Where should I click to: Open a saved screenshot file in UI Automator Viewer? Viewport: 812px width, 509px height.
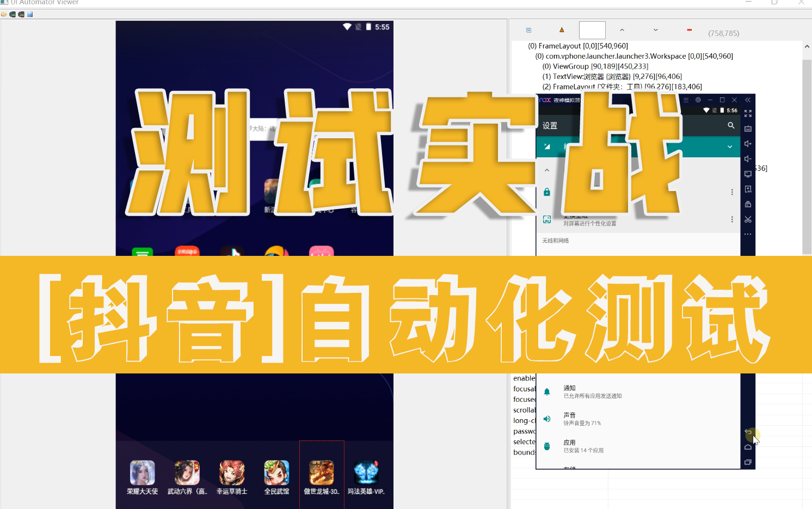coord(4,14)
